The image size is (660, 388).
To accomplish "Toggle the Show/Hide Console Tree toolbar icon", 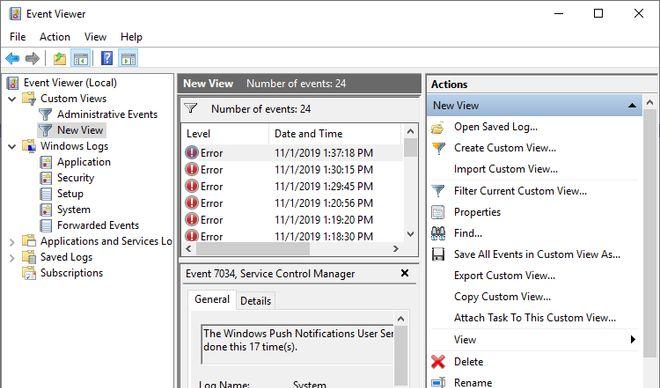I will pos(80,58).
